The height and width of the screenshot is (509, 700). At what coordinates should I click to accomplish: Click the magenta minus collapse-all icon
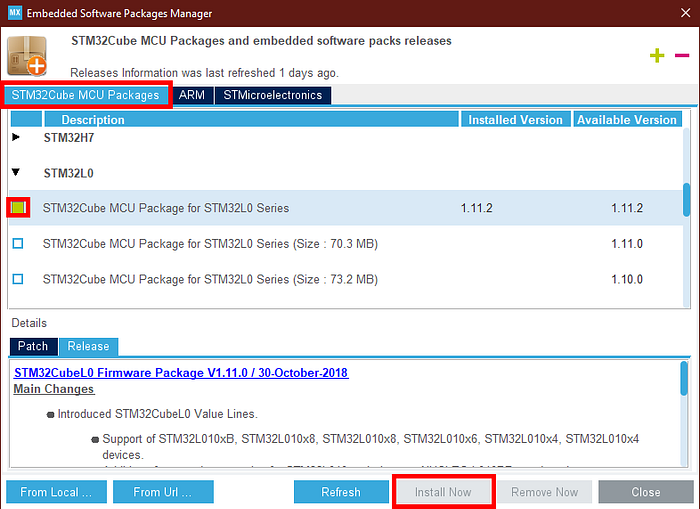click(682, 55)
